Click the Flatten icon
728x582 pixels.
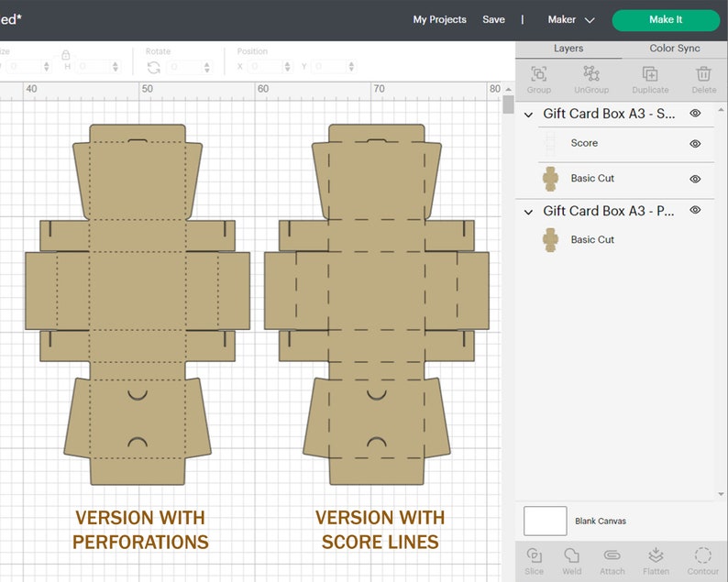point(656,555)
